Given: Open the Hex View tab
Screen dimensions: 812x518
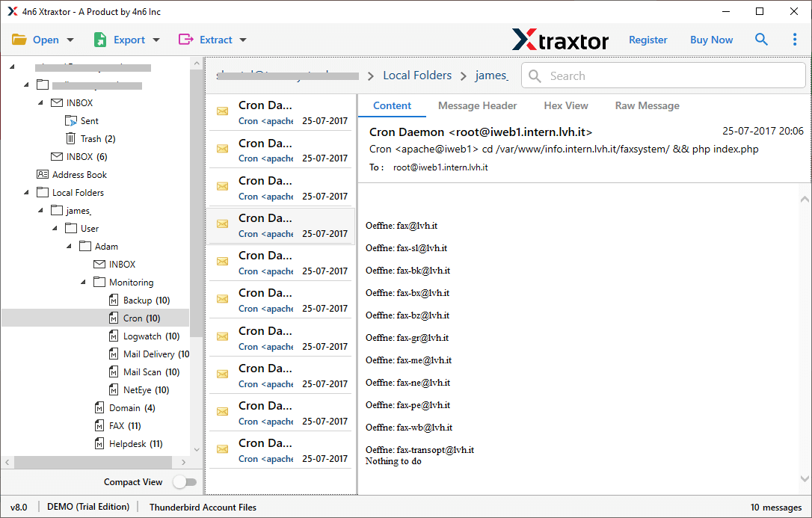Looking at the screenshot, I should [565, 105].
